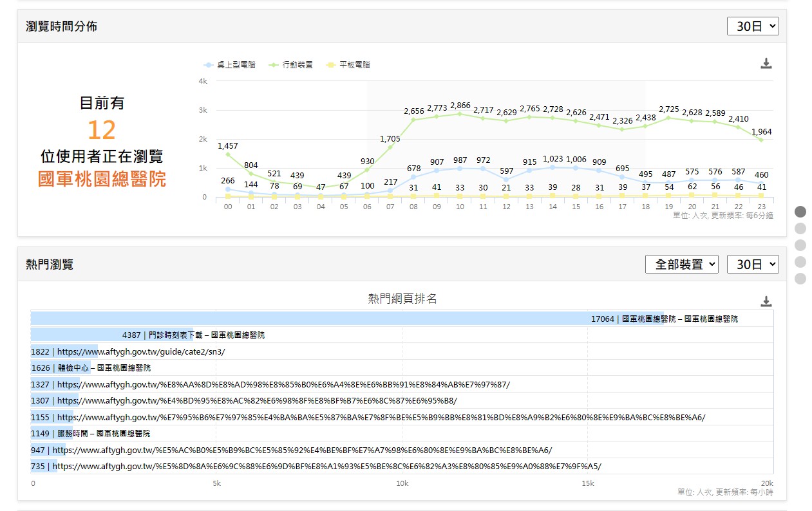Screen dimensions: 812x511
Task: Open the 30日 dropdown in 瀏覽時間分佈 panel
Action: point(753,26)
